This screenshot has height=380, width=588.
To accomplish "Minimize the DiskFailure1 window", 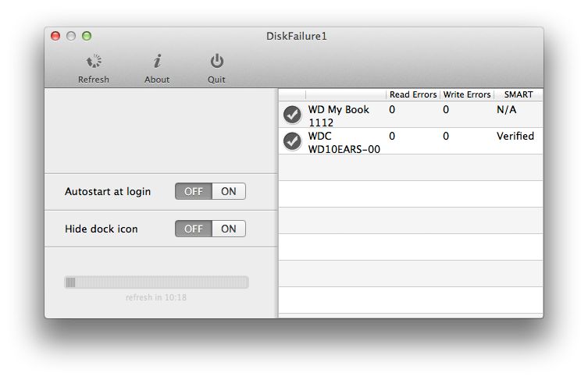I will [71, 36].
